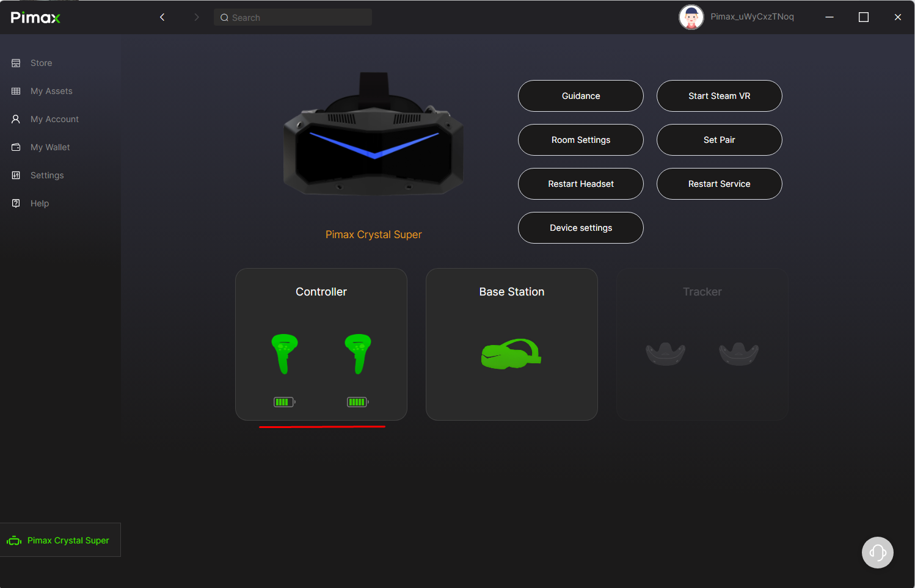Click the right controller icon
The image size is (915, 588).
tap(358, 353)
